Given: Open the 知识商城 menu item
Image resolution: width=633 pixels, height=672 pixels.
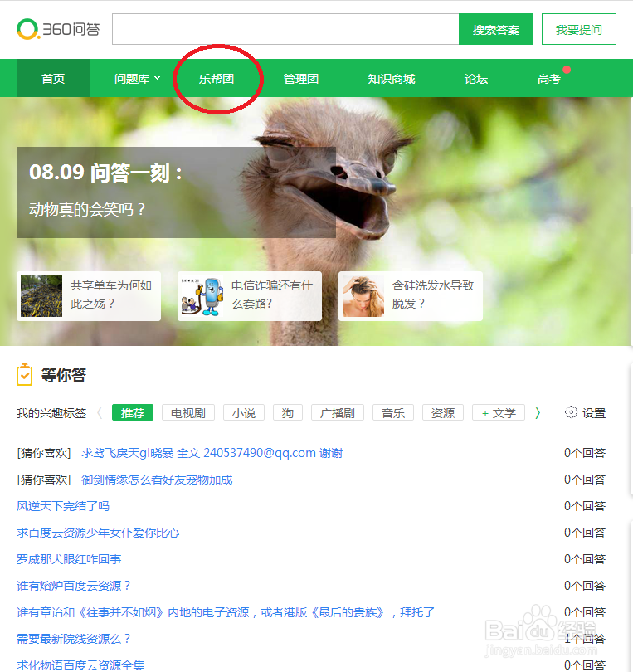Looking at the screenshot, I should (x=392, y=79).
